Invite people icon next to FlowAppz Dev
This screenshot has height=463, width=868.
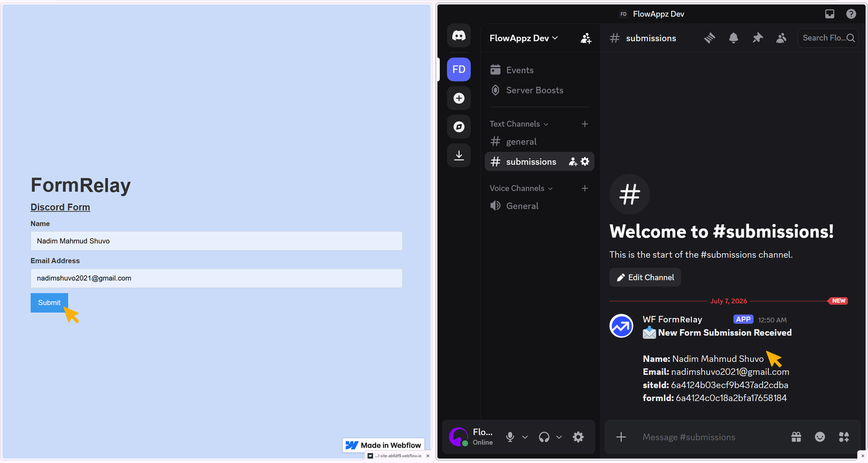tap(586, 38)
